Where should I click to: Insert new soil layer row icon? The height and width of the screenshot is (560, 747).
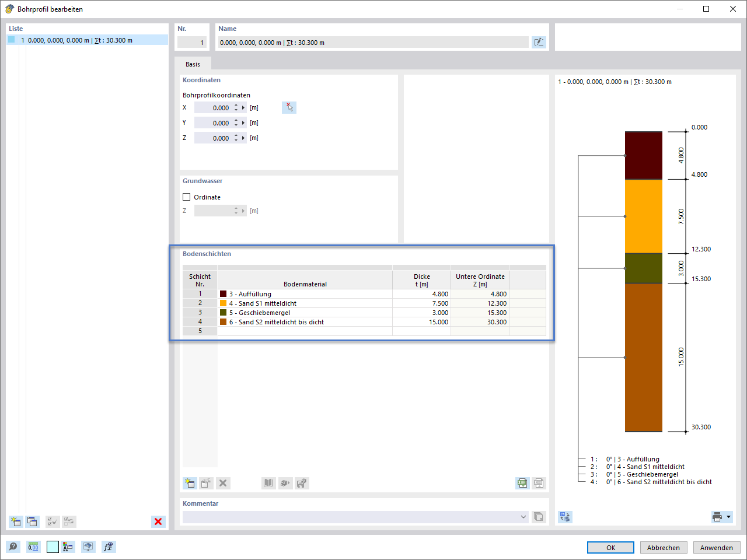pyautogui.click(x=190, y=483)
